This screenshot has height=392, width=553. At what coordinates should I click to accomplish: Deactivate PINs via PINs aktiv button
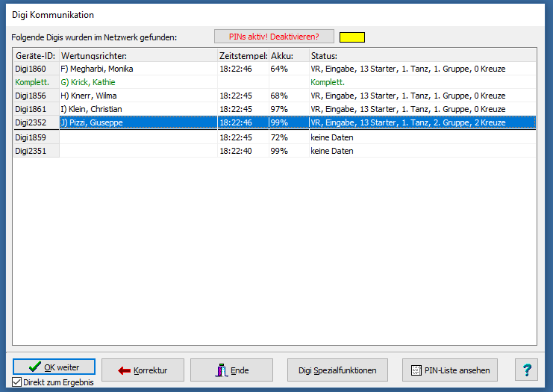(274, 37)
